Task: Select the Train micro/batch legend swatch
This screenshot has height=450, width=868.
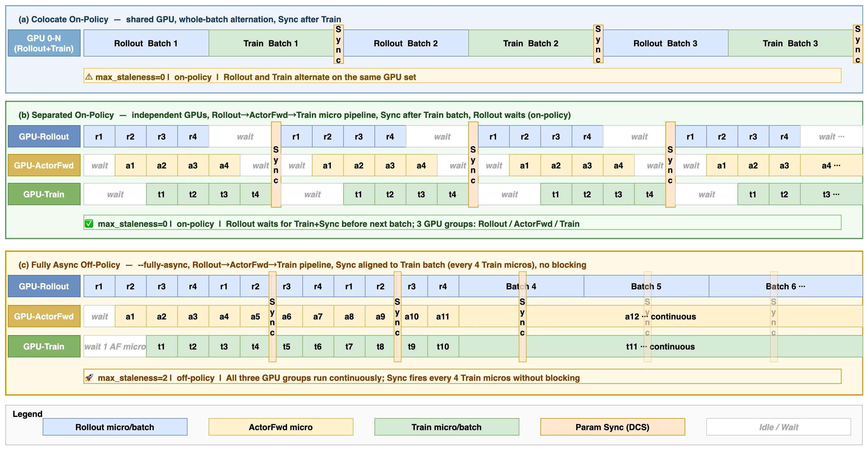Action: (x=446, y=427)
